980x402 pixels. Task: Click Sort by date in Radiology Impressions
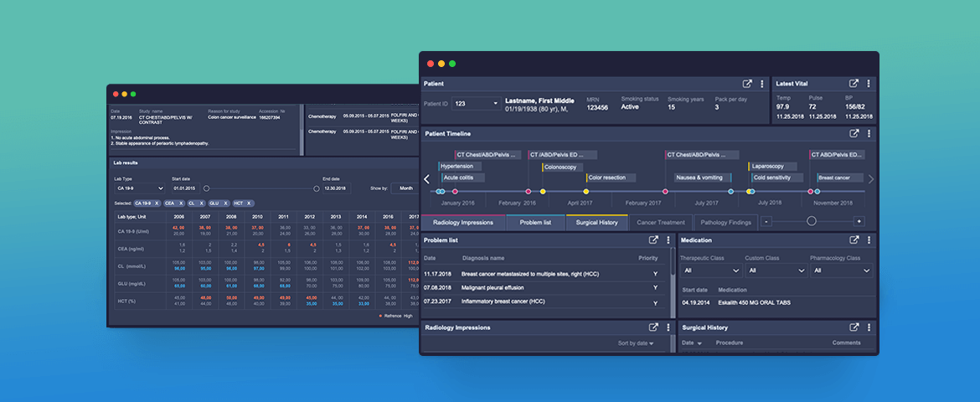coord(636,343)
